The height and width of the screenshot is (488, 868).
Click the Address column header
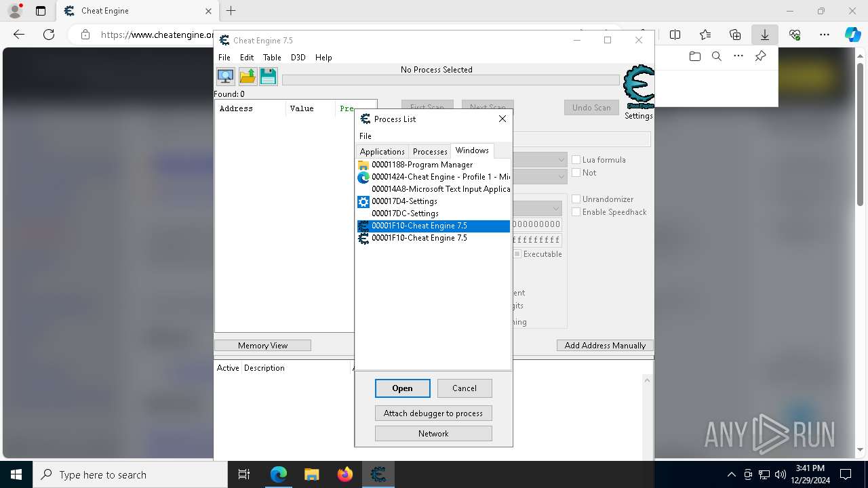click(x=250, y=108)
